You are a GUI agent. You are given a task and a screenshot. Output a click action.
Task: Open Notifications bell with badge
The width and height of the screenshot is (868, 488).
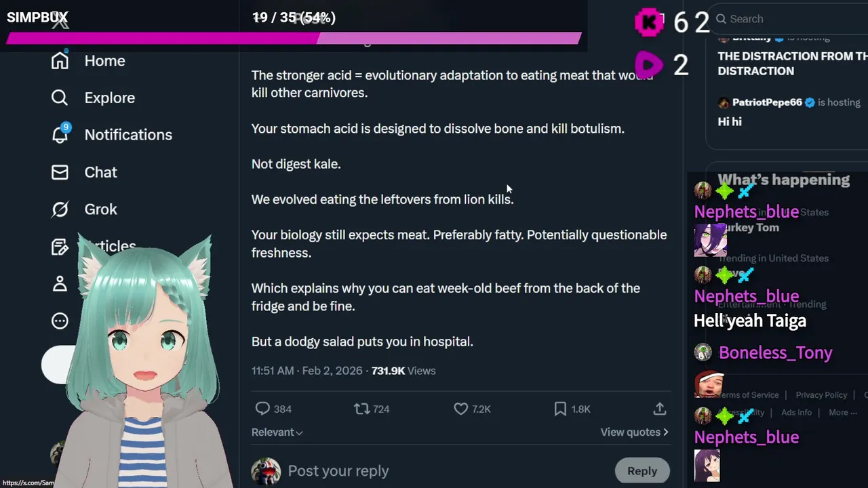point(60,134)
